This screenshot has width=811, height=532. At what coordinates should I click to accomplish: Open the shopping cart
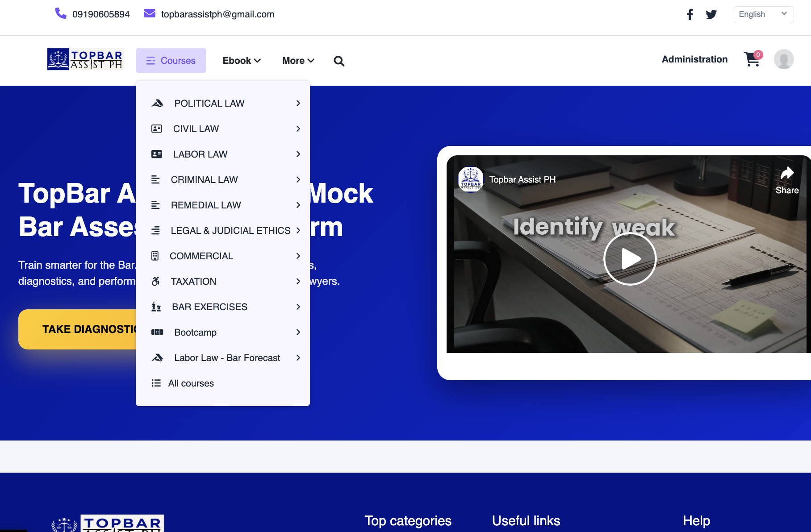(x=752, y=59)
